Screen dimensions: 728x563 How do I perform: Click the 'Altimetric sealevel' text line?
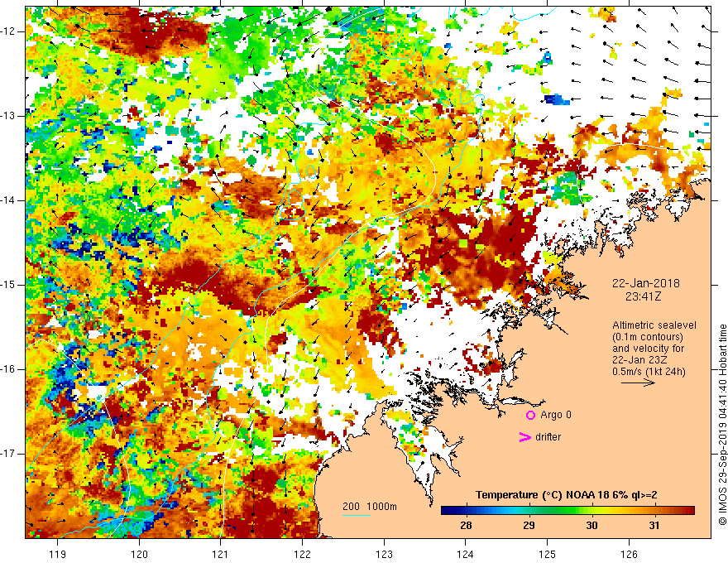click(654, 325)
